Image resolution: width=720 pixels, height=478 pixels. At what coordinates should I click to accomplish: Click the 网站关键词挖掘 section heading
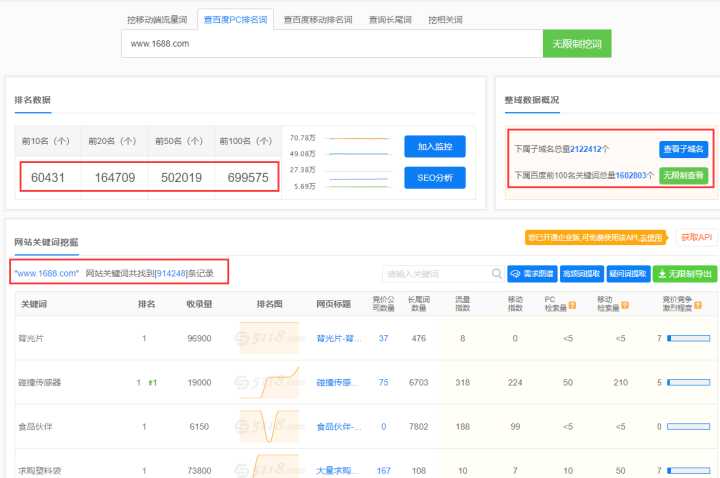click(46, 242)
